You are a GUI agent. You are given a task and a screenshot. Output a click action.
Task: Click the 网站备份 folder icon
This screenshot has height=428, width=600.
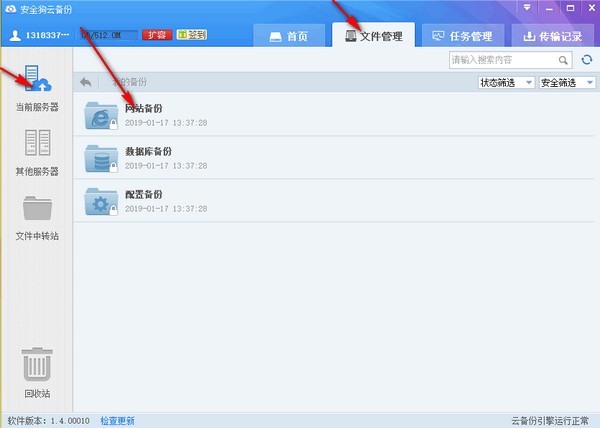tap(101, 116)
